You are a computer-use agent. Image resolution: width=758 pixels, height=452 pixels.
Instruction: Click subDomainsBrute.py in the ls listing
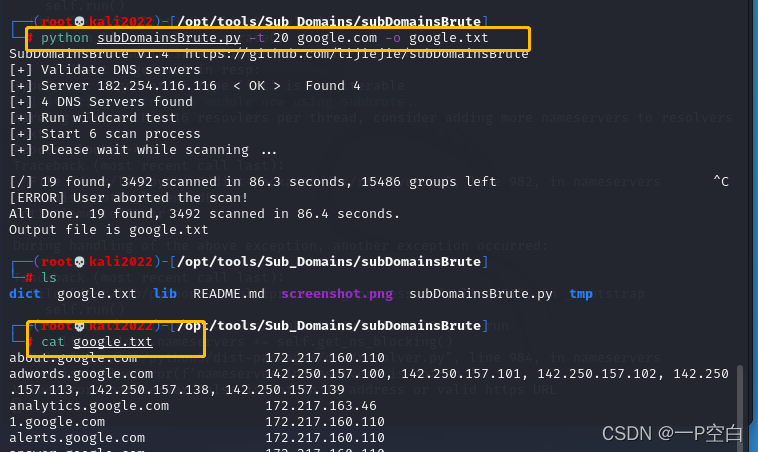point(481,293)
